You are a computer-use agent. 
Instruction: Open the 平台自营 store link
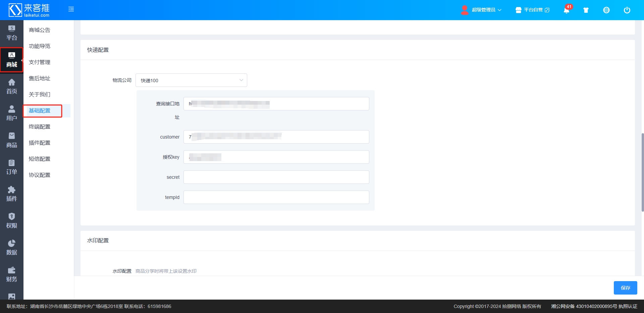coord(533,10)
